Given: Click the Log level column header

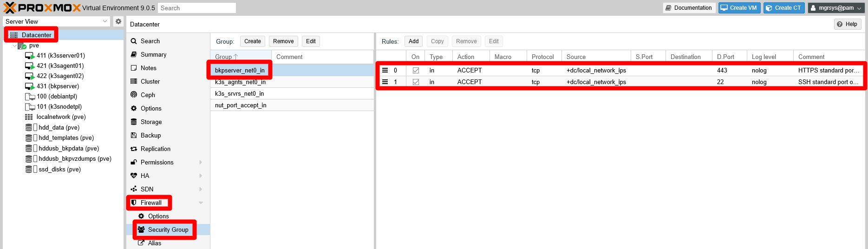Looking at the screenshot, I should (770, 57).
